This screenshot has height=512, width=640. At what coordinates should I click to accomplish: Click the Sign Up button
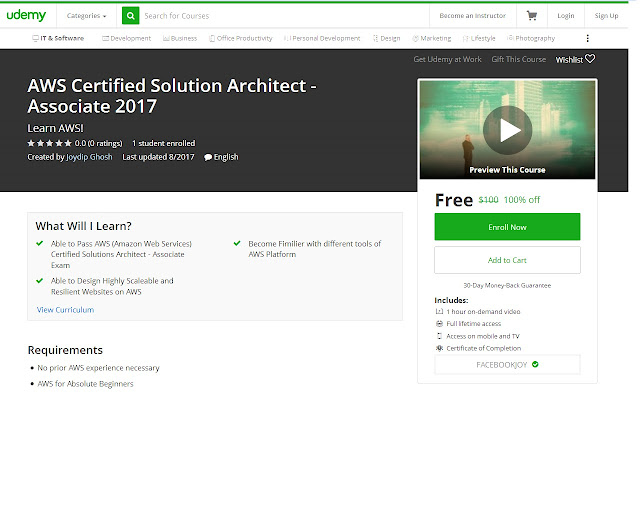tap(606, 16)
